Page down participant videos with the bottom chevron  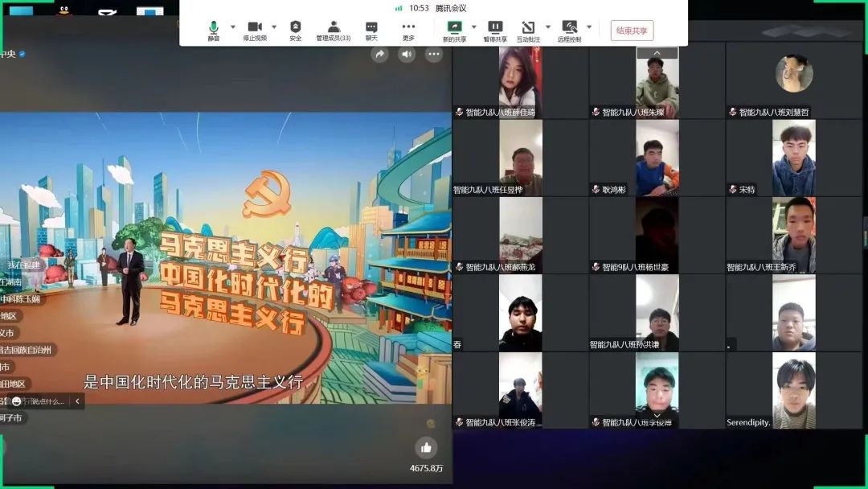point(657,415)
